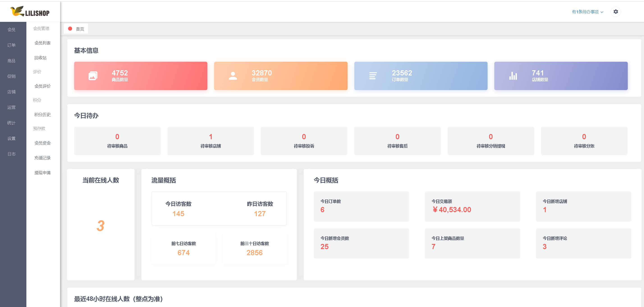
Task: Click the 积分 group heading
Action: click(37, 100)
